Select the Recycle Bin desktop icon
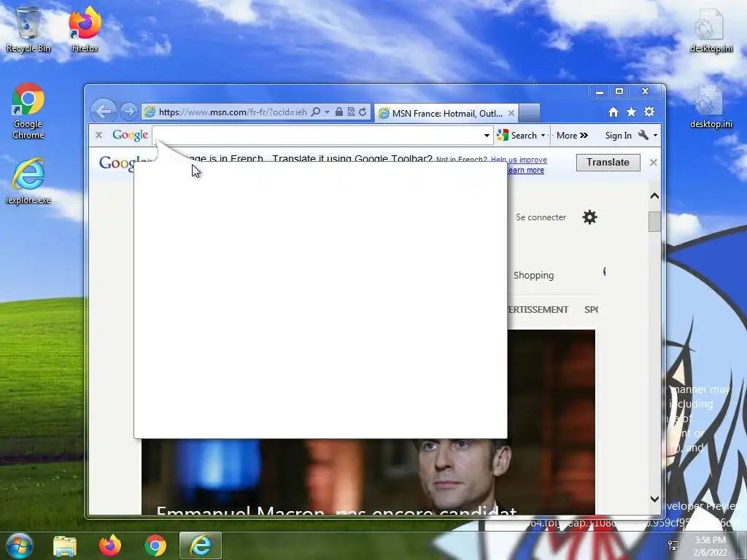The width and height of the screenshot is (747, 560). click(x=28, y=29)
